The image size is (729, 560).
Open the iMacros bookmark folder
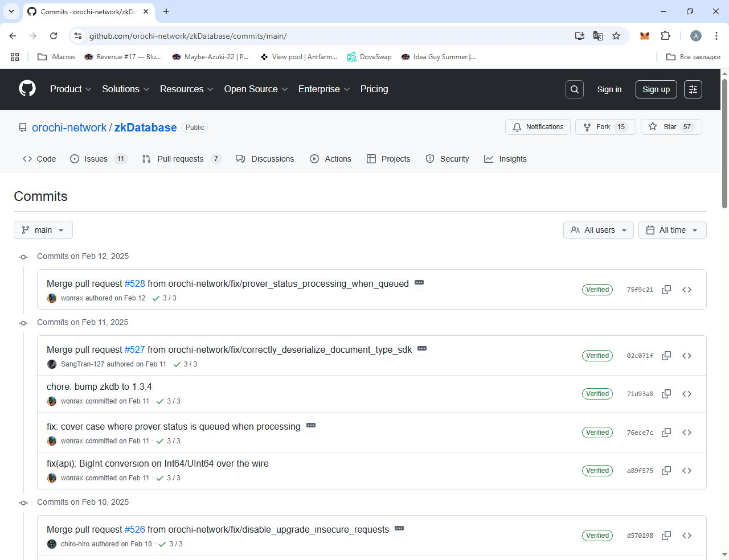pyautogui.click(x=56, y=57)
